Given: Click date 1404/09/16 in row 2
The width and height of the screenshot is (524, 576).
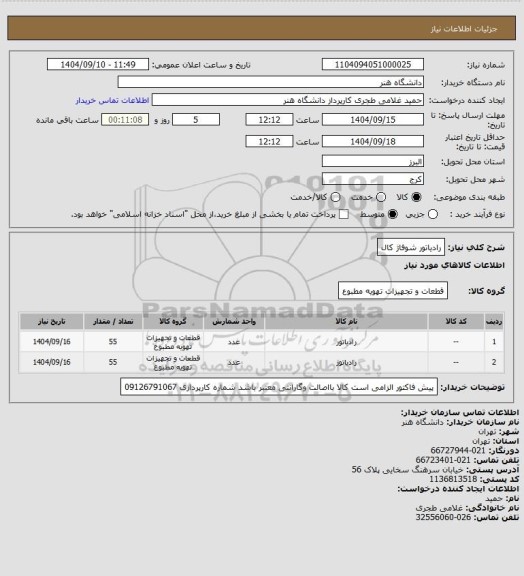Looking at the screenshot, I should click(51, 362).
